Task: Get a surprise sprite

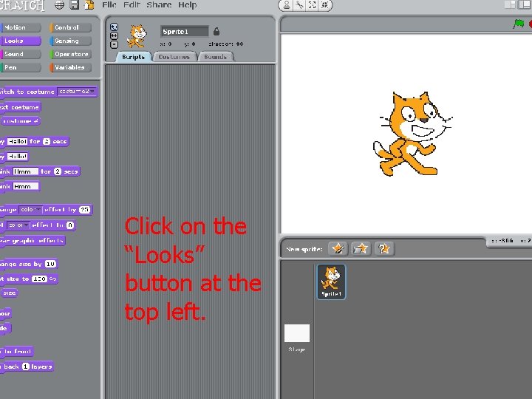Action: (383, 249)
